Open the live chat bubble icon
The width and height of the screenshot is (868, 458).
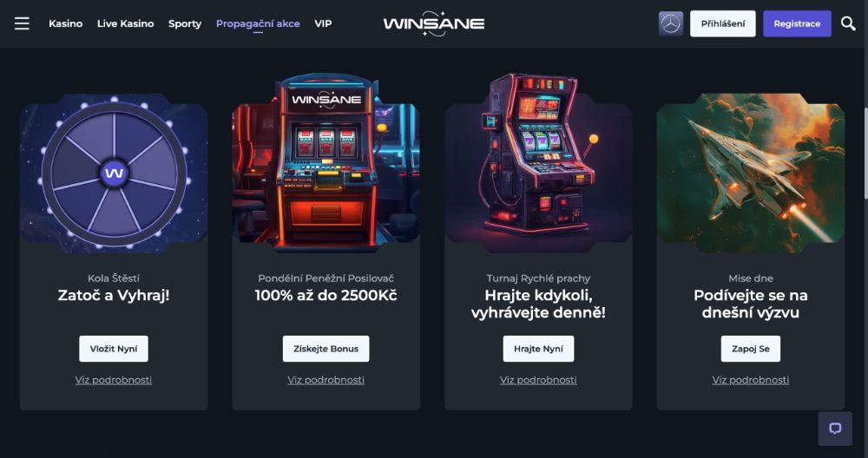[835, 429]
